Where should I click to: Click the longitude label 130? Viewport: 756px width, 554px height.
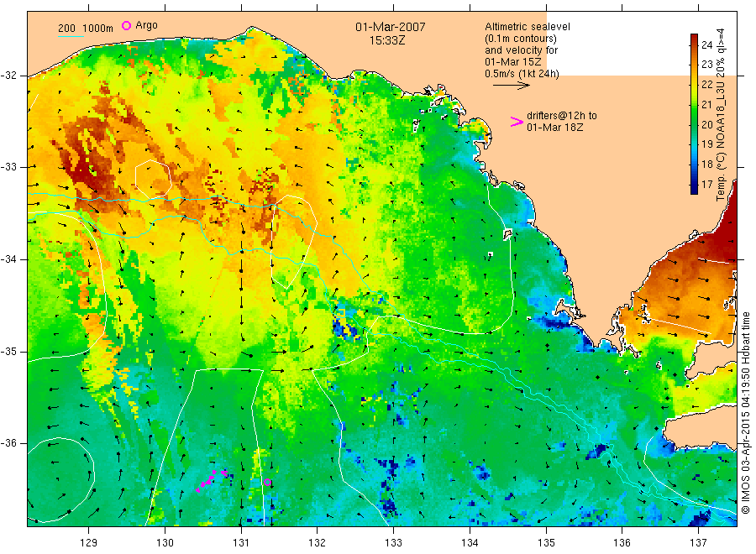click(x=165, y=543)
